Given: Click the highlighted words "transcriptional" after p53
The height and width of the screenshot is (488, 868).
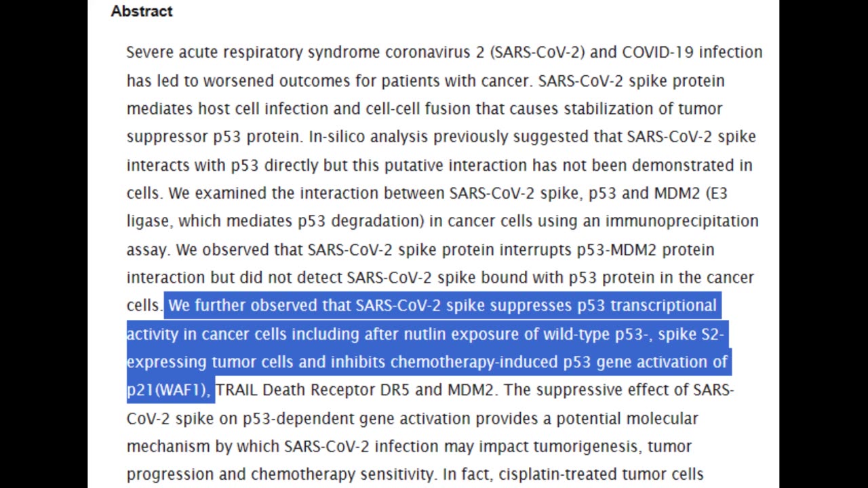Looking at the screenshot, I should [663, 306].
